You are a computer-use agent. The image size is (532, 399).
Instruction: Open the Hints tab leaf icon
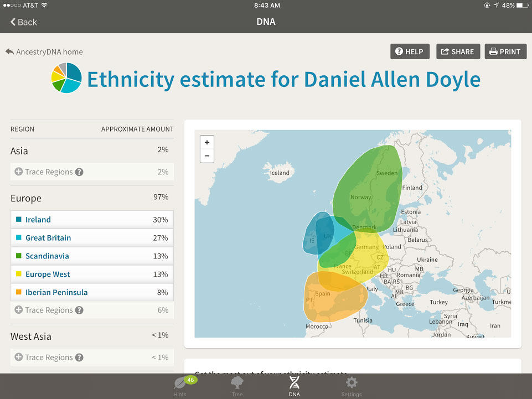point(180,383)
